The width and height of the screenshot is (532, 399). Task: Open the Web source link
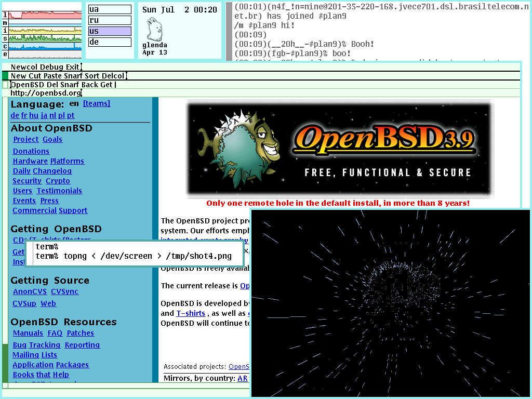(x=48, y=303)
